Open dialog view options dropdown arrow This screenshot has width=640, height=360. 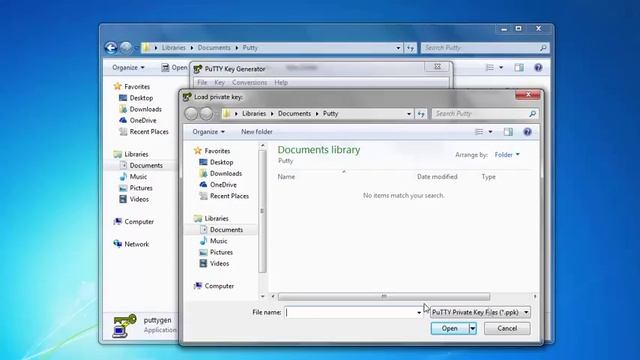(x=490, y=132)
